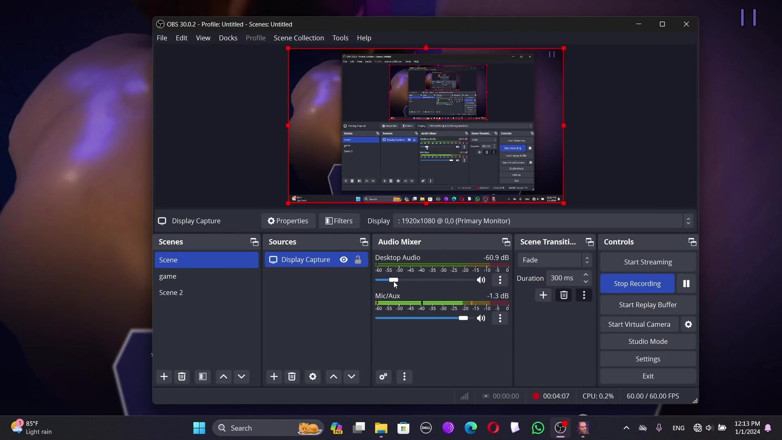Remove scene transition with trash icon
Image resolution: width=782 pixels, height=440 pixels.
pyautogui.click(x=564, y=295)
